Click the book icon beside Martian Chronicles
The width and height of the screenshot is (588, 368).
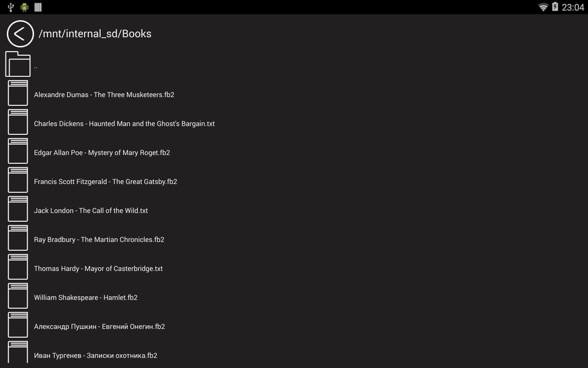pyautogui.click(x=18, y=238)
